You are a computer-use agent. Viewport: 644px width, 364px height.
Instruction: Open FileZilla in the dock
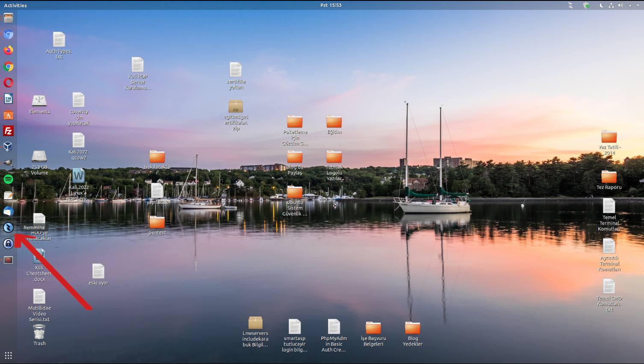8,131
